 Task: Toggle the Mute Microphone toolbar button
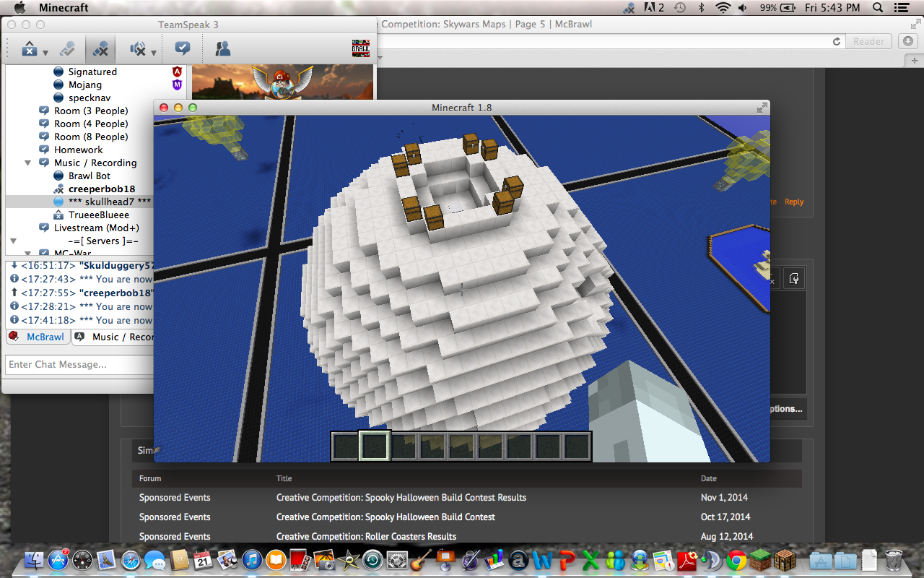(101, 49)
